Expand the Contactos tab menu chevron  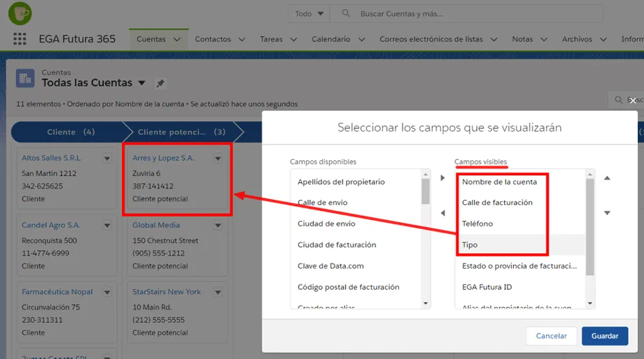tap(242, 40)
